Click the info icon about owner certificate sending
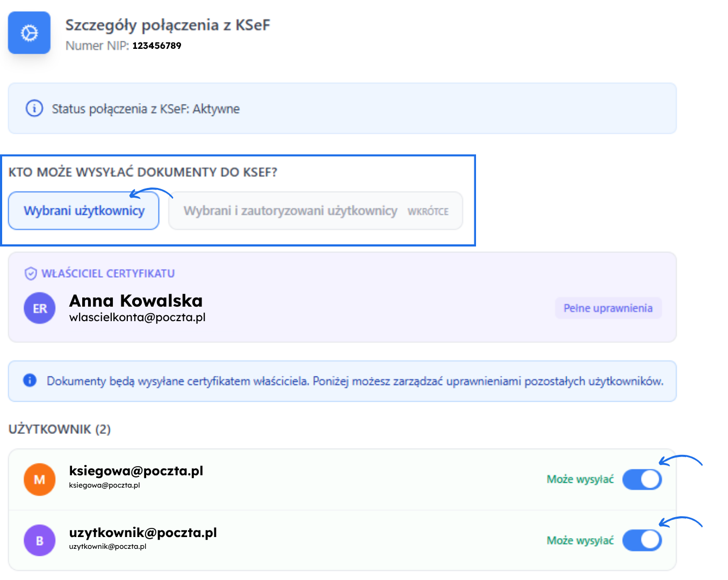 (30, 381)
